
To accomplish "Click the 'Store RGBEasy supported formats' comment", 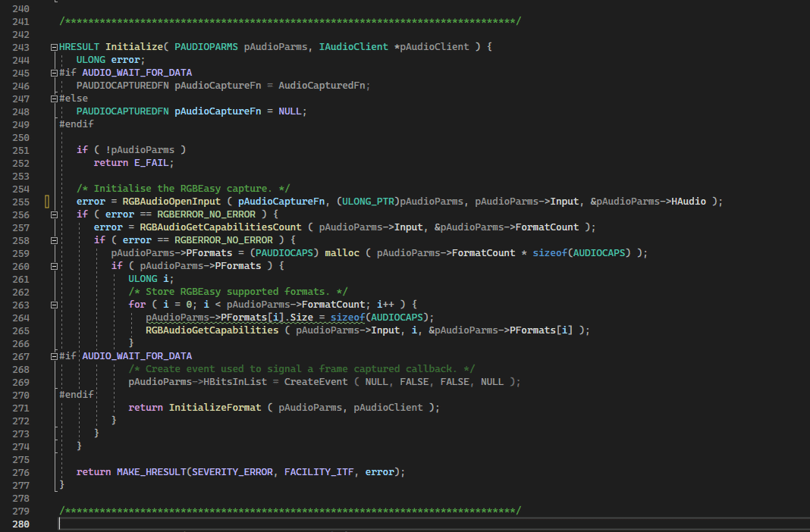I will 237,292.
